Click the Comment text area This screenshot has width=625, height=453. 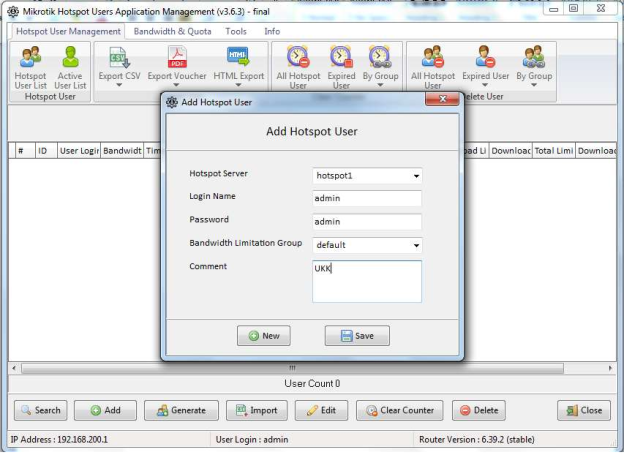tap(367, 282)
